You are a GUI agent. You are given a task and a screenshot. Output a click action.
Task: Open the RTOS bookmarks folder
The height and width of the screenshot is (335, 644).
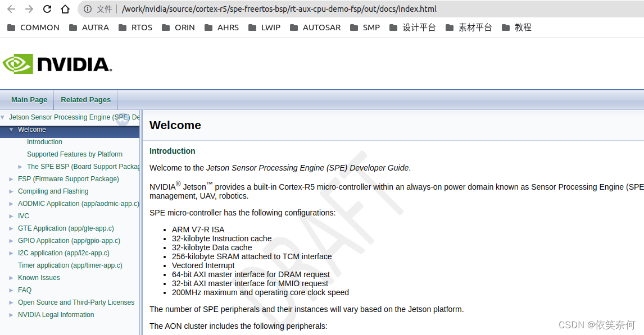click(135, 27)
